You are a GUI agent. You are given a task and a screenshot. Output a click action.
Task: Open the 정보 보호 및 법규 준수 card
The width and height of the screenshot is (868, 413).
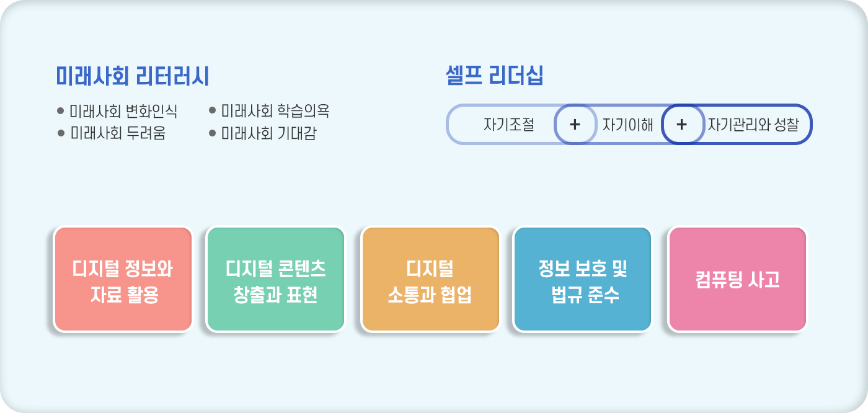point(583,280)
